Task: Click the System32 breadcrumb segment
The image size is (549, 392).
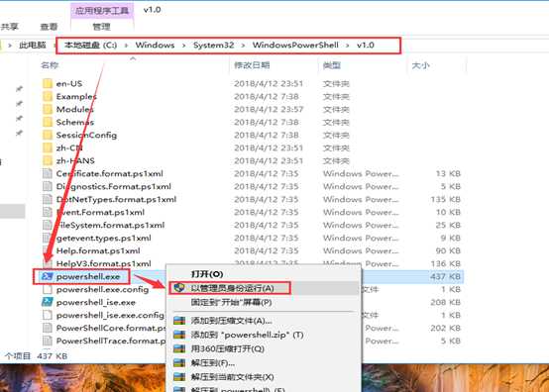Action: pos(214,46)
